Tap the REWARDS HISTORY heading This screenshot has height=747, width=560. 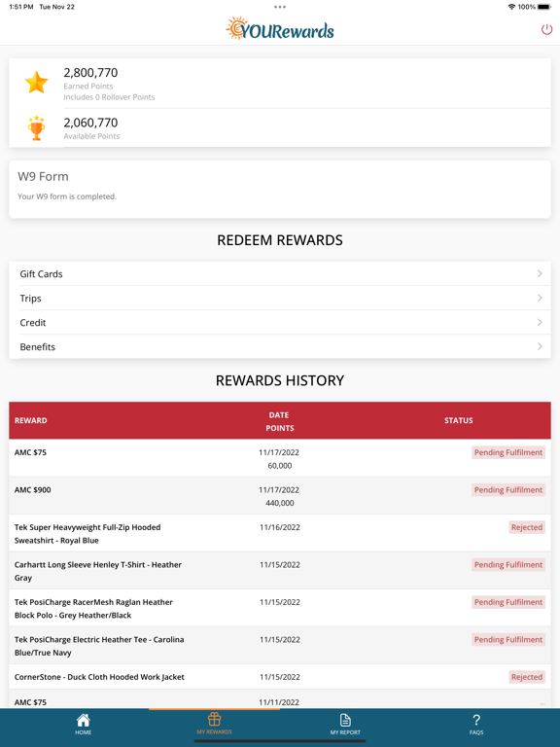(x=280, y=380)
